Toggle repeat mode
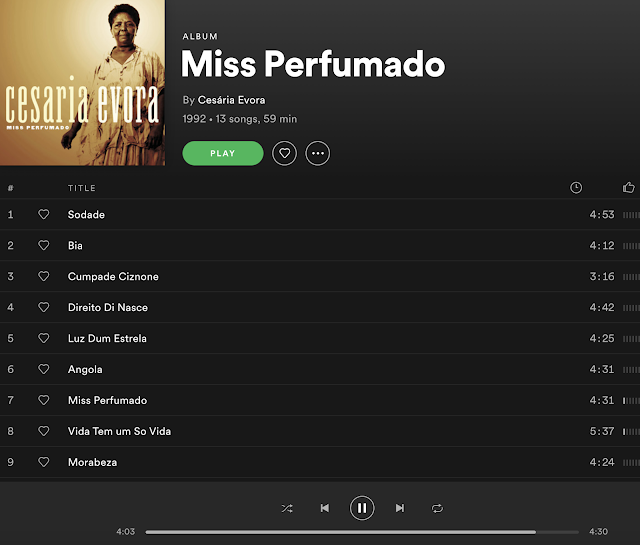Image resolution: width=640 pixels, height=545 pixels. 437,508
